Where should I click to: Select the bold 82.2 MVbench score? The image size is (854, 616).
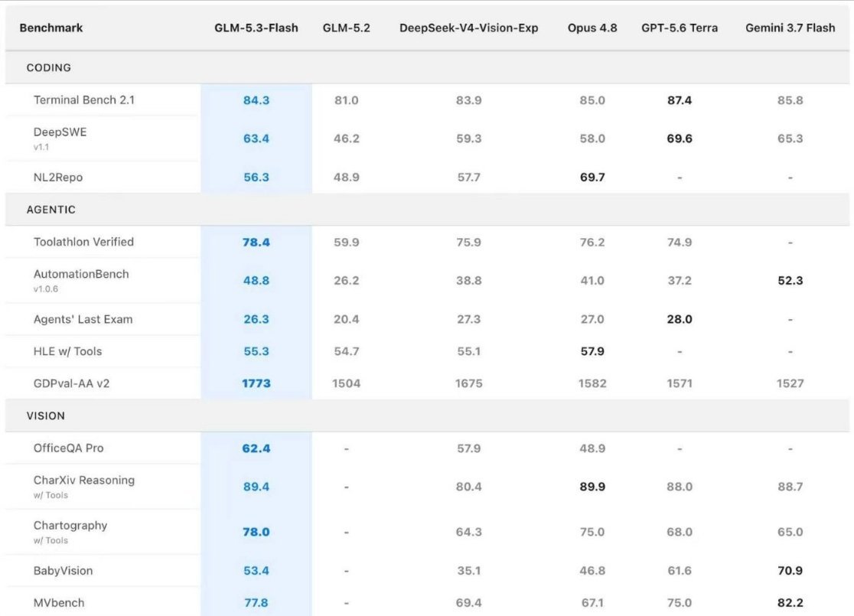coord(790,602)
